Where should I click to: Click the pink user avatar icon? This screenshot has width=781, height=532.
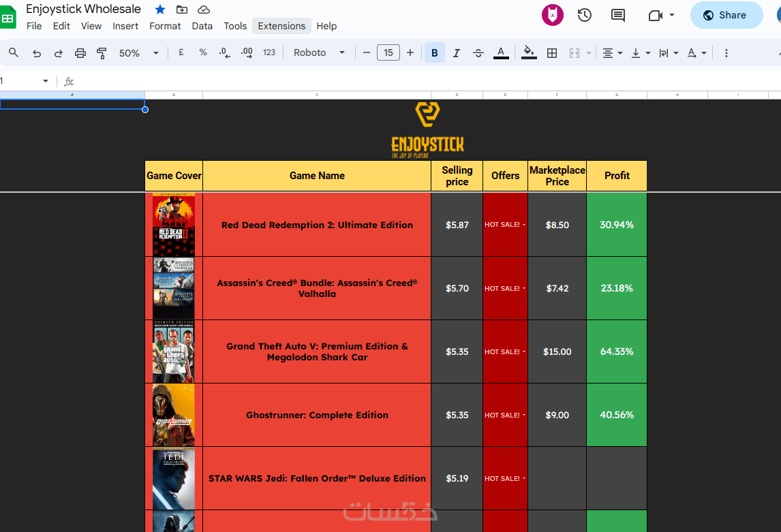pyautogui.click(x=553, y=15)
